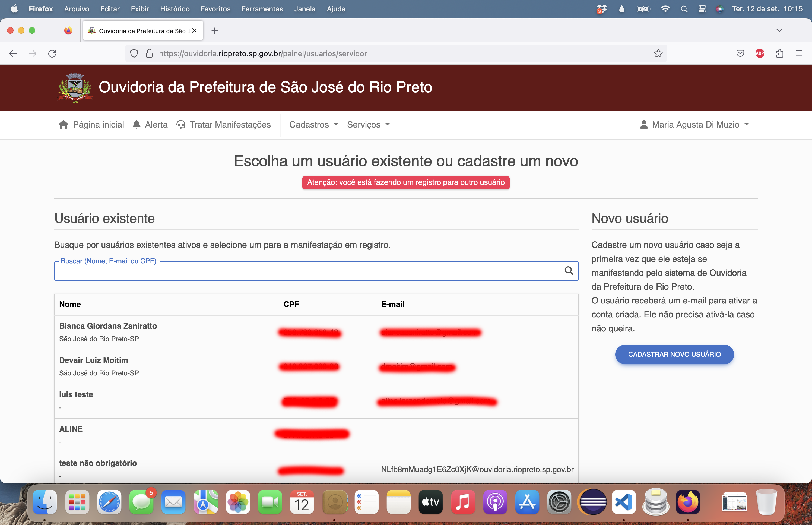This screenshot has height=525, width=812.
Task: Open the Histórico menu in menu bar
Action: [175, 9]
